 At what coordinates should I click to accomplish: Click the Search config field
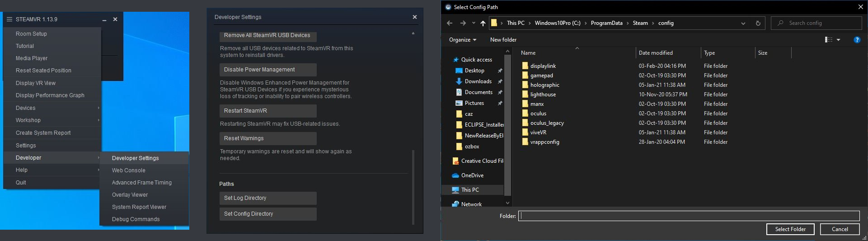coord(817,23)
